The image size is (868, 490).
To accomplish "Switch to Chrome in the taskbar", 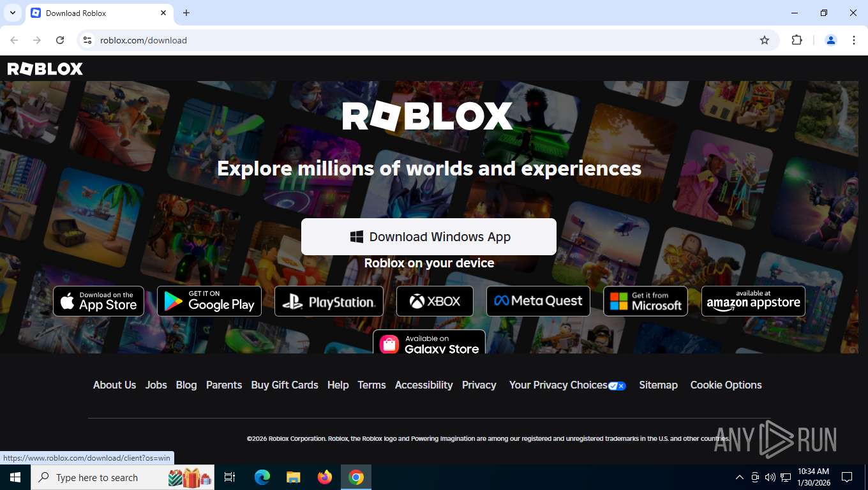I will [x=356, y=477].
